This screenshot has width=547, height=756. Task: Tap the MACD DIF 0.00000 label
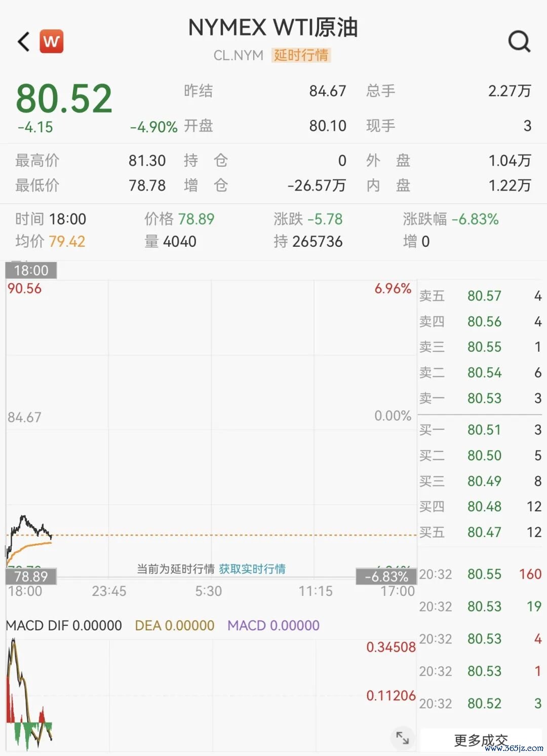pyautogui.click(x=64, y=625)
